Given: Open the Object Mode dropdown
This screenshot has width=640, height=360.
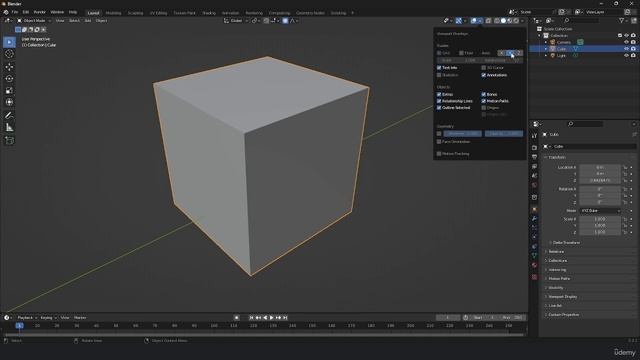Looking at the screenshot, I should point(34,20).
